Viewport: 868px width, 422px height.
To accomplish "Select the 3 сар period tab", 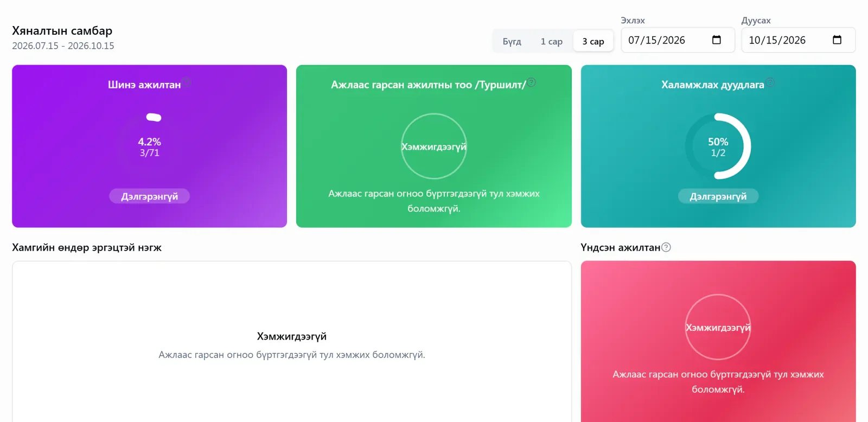I will coord(593,41).
